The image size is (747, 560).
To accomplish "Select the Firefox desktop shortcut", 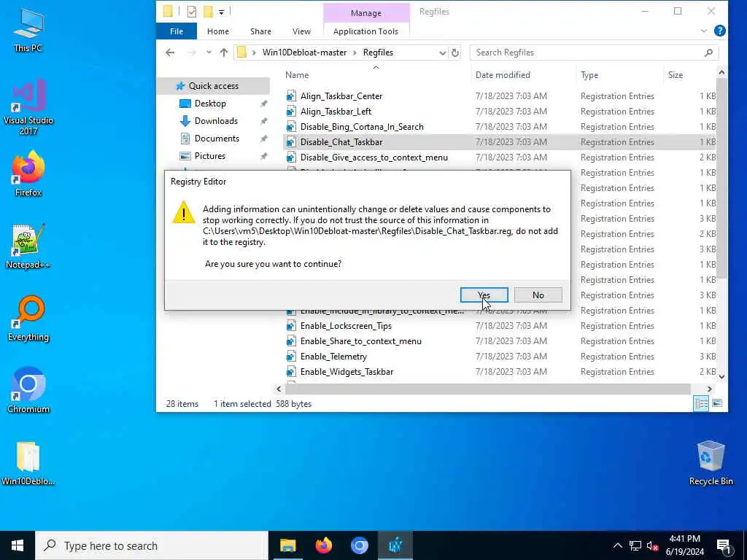I will [x=28, y=174].
